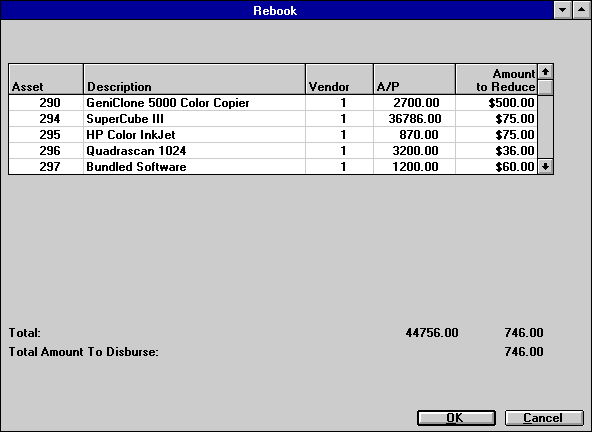Click the Cancel button

coord(544,418)
